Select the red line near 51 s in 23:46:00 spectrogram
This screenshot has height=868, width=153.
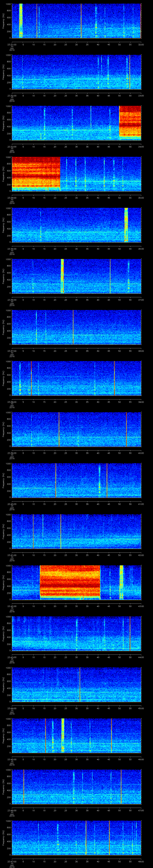click(121, 786)
